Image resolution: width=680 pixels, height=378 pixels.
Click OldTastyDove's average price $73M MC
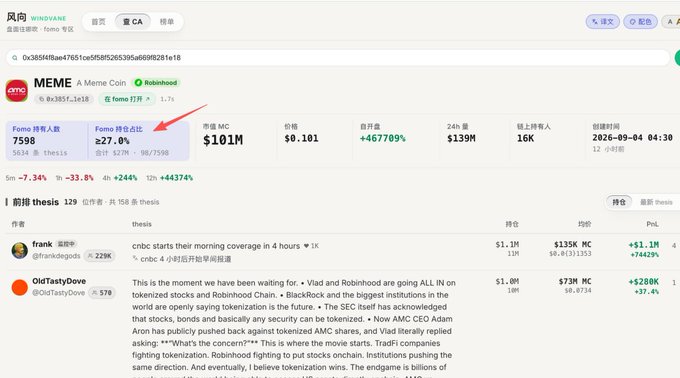(575, 281)
